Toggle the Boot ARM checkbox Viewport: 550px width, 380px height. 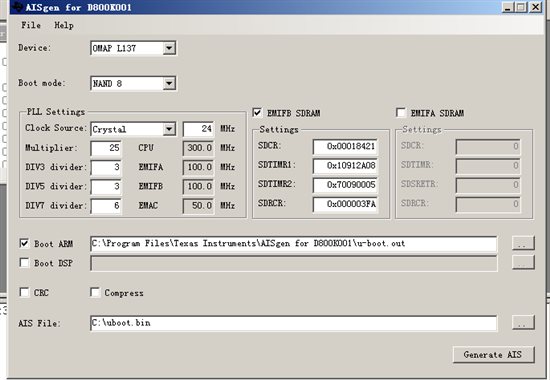click(24, 243)
